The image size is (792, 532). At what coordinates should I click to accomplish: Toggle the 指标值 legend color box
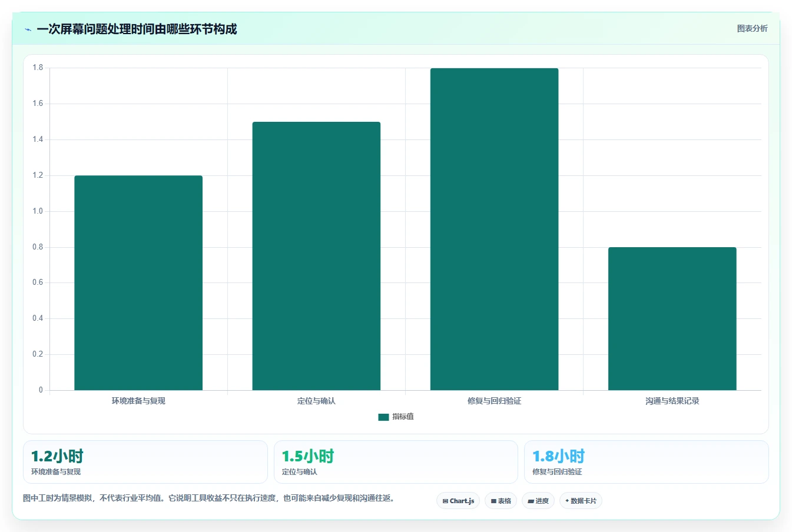(383, 417)
